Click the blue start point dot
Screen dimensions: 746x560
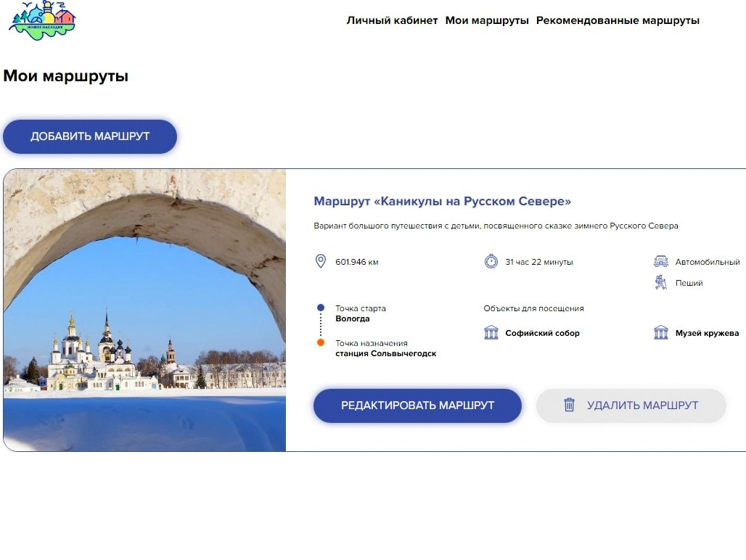click(x=321, y=308)
